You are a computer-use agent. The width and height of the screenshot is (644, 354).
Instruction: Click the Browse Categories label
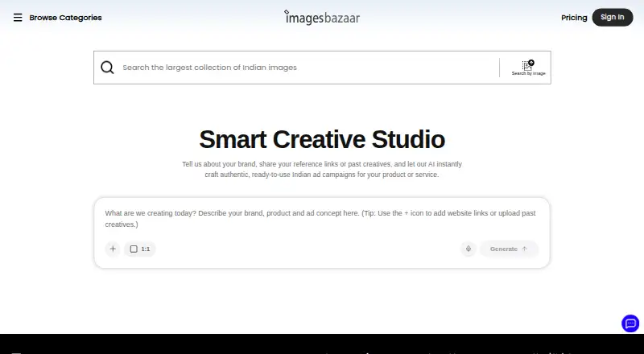(x=66, y=18)
